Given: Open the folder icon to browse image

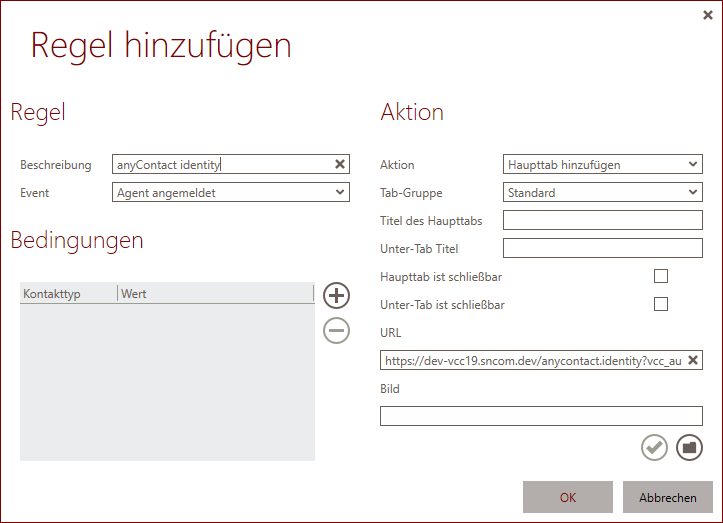Looking at the screenshot, I should tap(689, 448).
